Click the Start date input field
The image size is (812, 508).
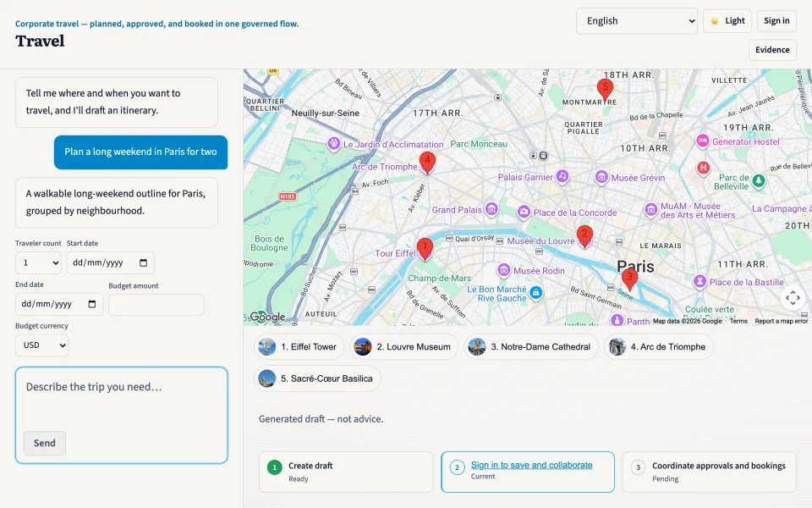click(x=110, y=262)
